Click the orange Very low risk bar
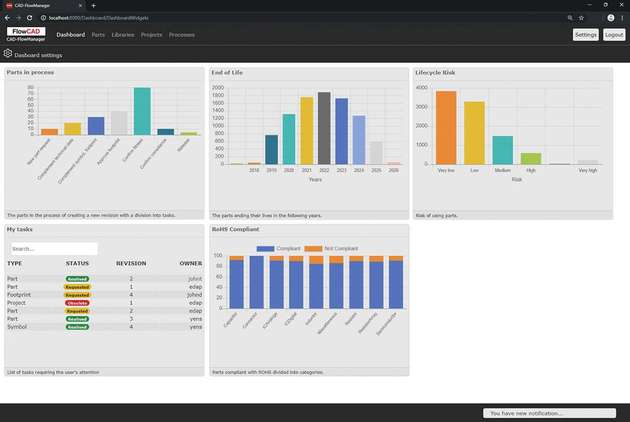 pyautogui.click(x=446, y=128)
